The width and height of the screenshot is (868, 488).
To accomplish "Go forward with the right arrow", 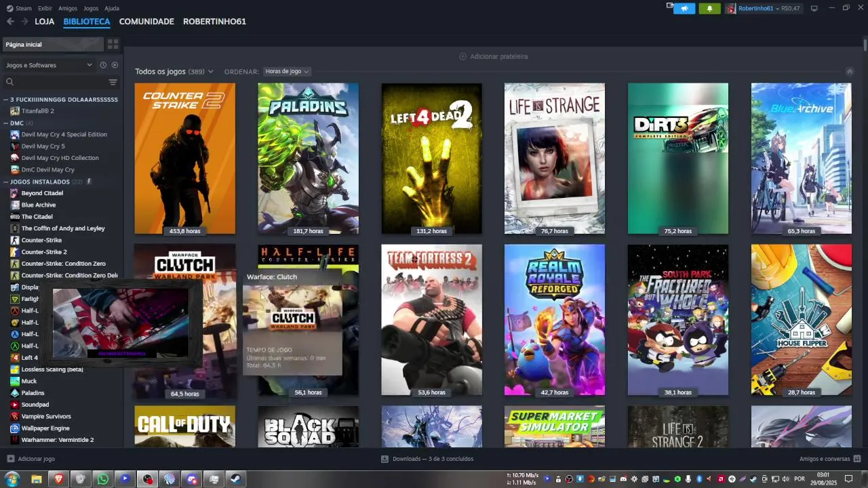I will click(24, 22).
